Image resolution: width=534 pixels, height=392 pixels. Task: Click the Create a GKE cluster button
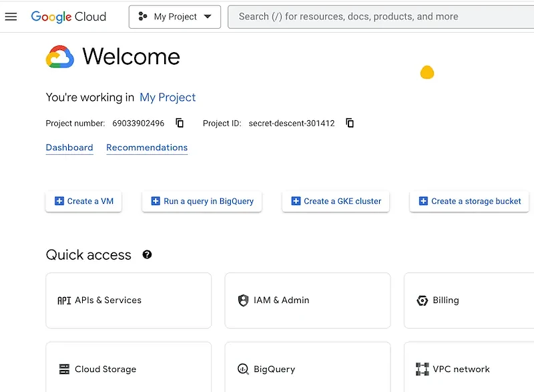336,201
